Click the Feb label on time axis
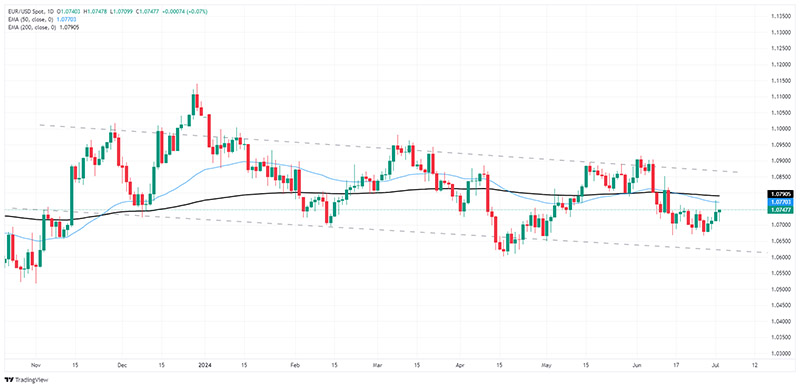 [x=295, y=365]
